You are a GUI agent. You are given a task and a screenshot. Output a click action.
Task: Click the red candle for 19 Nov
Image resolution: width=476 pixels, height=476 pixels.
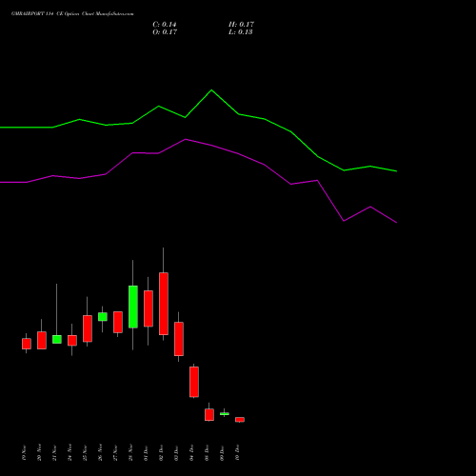[x=27, y=344]
